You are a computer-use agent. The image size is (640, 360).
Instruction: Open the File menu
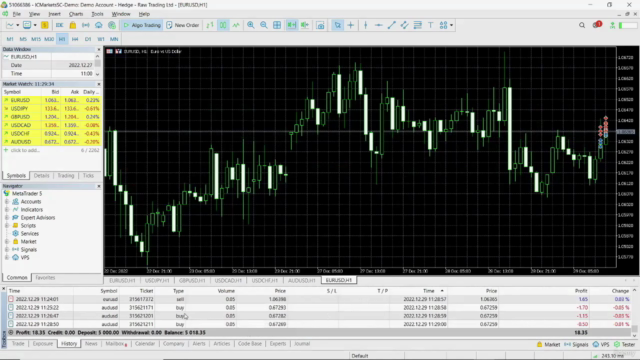(16, 14)
